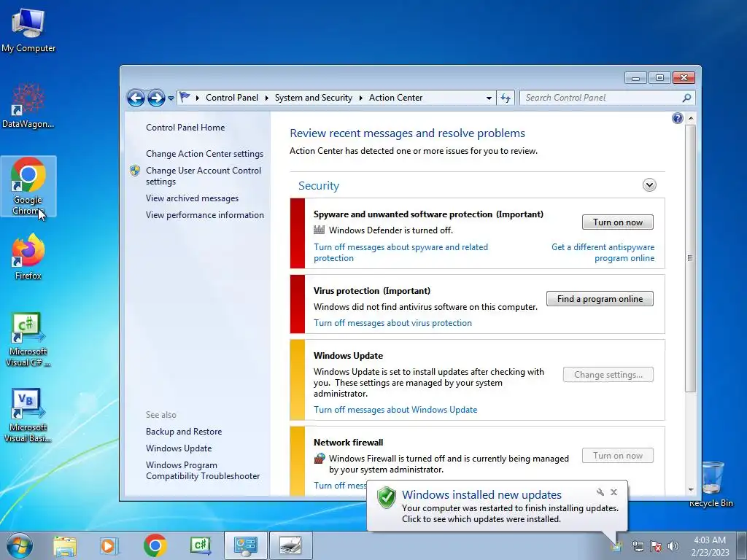Go back with the Back arrow button
This screenshot has height=560, width=747.
(136, 98)
